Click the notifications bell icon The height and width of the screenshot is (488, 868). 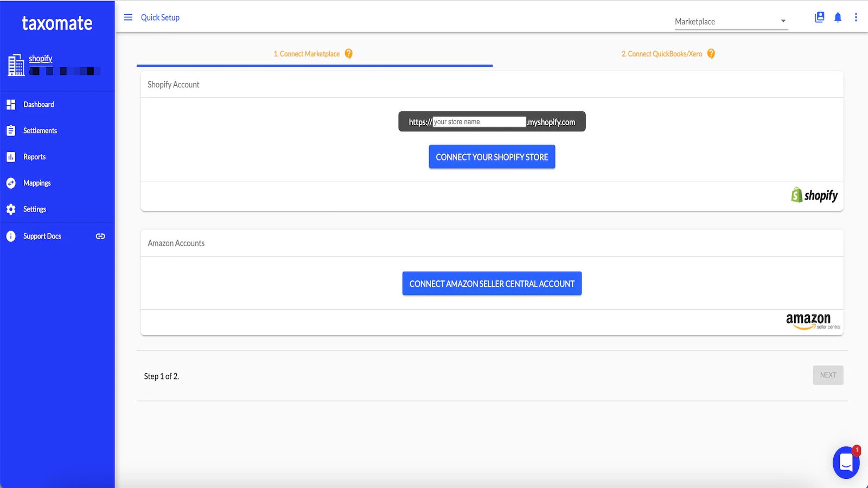tap(838, 17)
